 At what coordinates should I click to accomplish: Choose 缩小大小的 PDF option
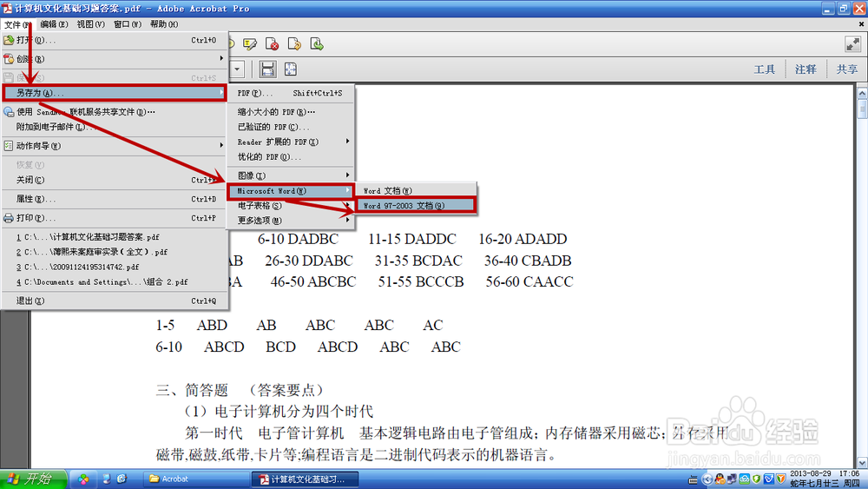point(291,112)
